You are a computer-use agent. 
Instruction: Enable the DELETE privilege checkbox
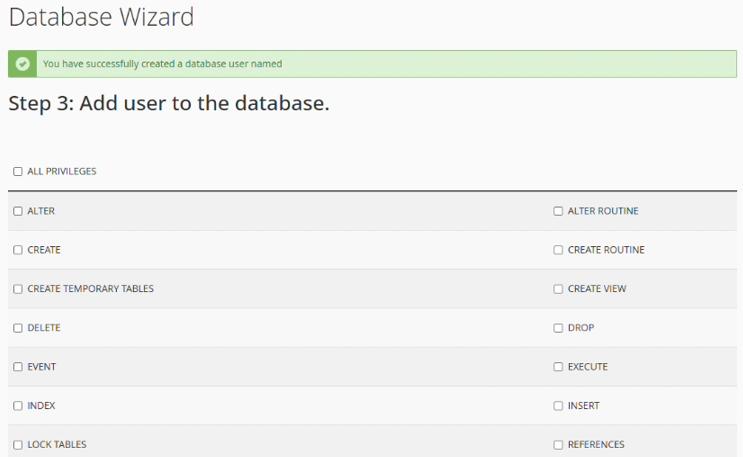point(18,328)
